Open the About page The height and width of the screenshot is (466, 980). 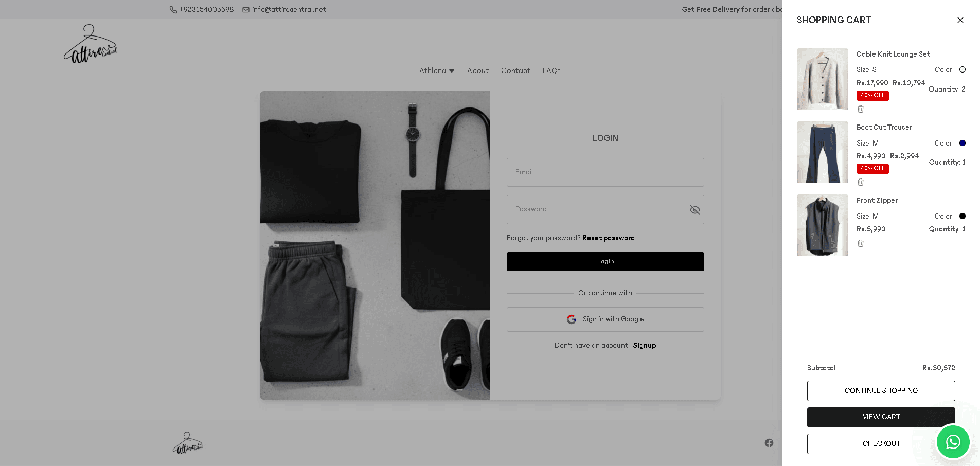478,70
